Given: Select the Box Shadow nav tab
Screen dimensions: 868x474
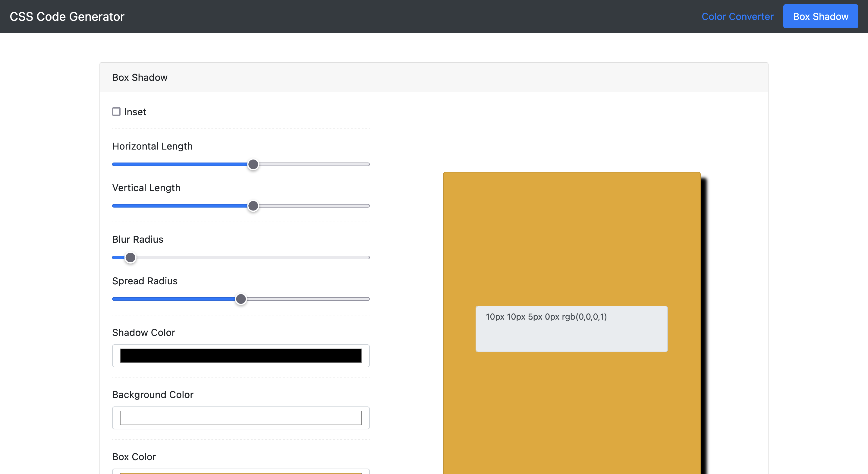Looking at the screenshot, I should coord(820,17).
